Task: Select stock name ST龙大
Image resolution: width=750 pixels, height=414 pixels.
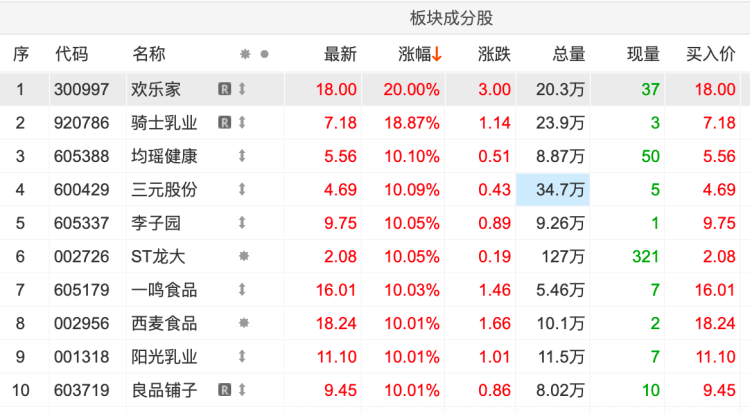Action: coord(158,257)
